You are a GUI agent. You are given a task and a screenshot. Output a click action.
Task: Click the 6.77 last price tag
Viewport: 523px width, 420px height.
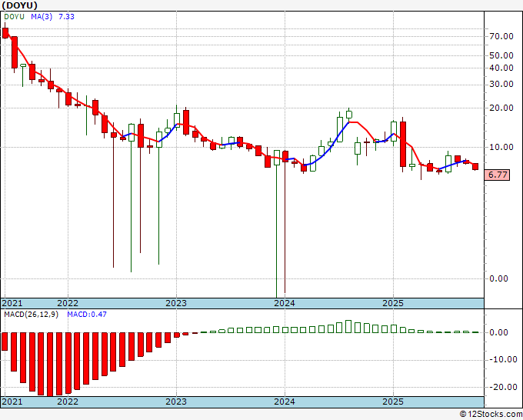(497, 175)
